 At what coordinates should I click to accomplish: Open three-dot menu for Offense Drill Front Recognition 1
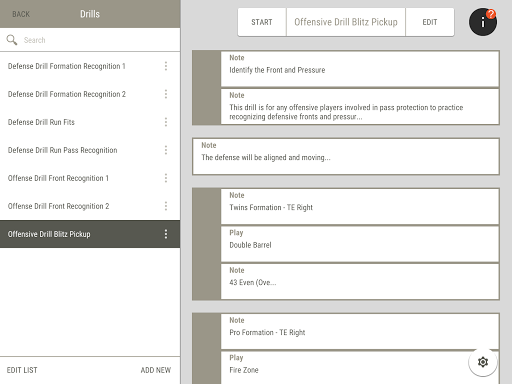[x=166, y=178]
